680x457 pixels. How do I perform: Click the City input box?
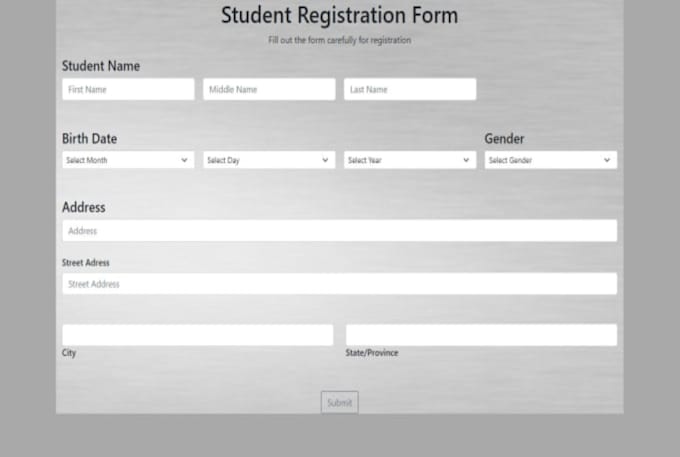[197, 335]
